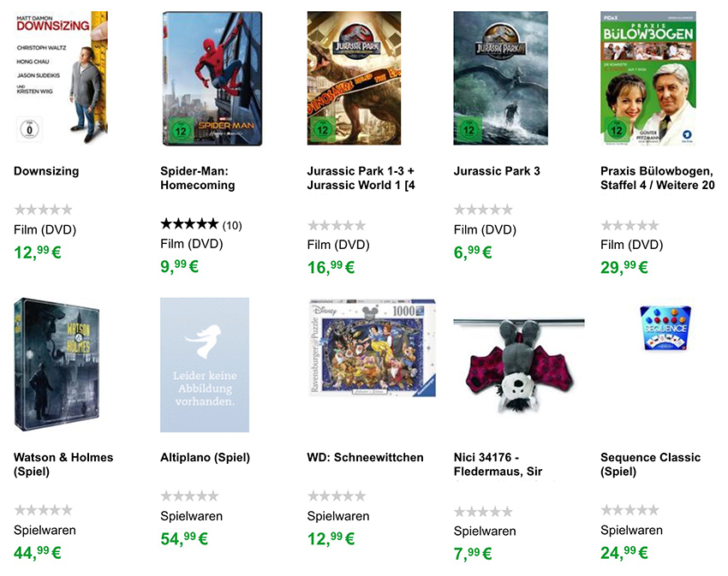Click the 29,99 € price of Praxis Bülowbogen
This screenshot has height=576, width=728.
coord(624,267)
